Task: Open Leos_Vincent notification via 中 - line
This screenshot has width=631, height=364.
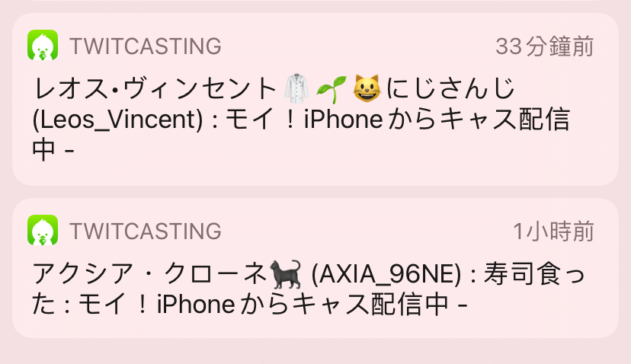Action: click(53, 149)
